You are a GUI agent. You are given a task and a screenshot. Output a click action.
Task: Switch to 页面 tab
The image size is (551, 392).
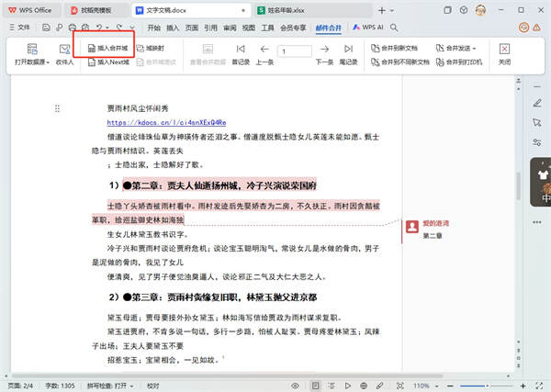tap(192, 28)
